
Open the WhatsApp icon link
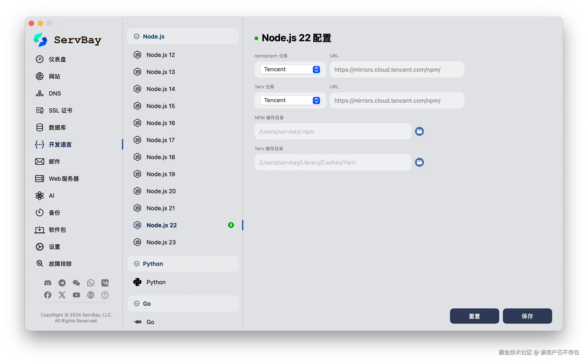91,283
